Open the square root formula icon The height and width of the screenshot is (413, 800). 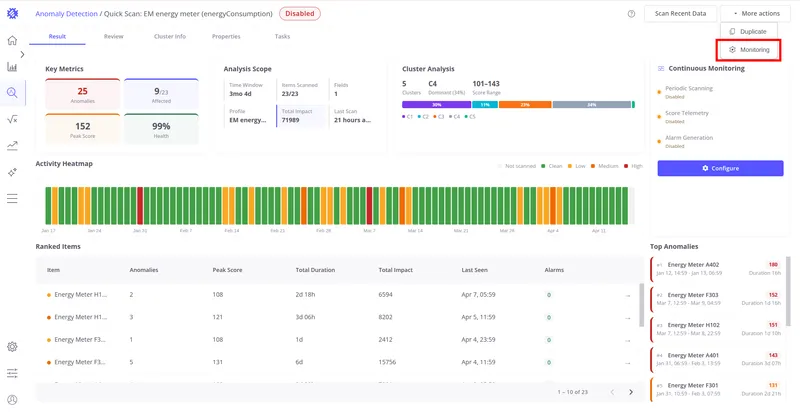12,119
